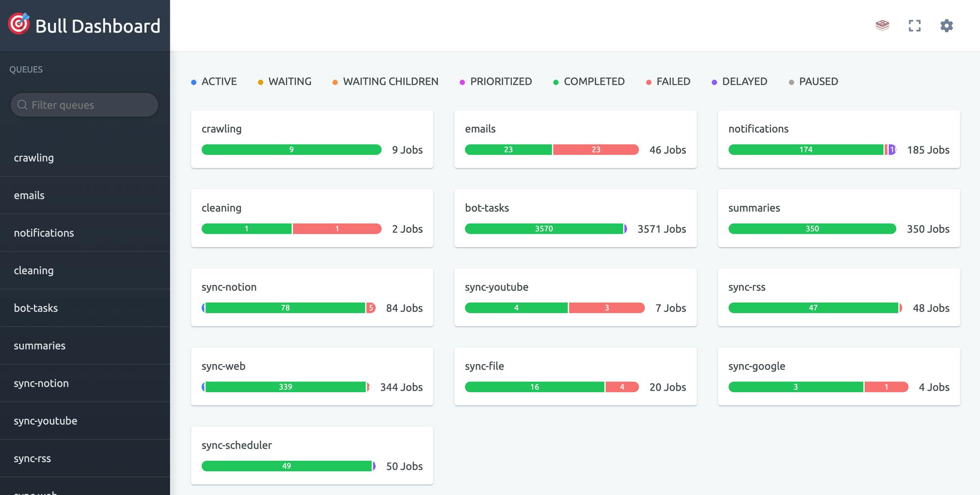Screen dimensions: 980x495
Task: Click failed 5 segment in sync-notion bar
Action: click(371, 308)
